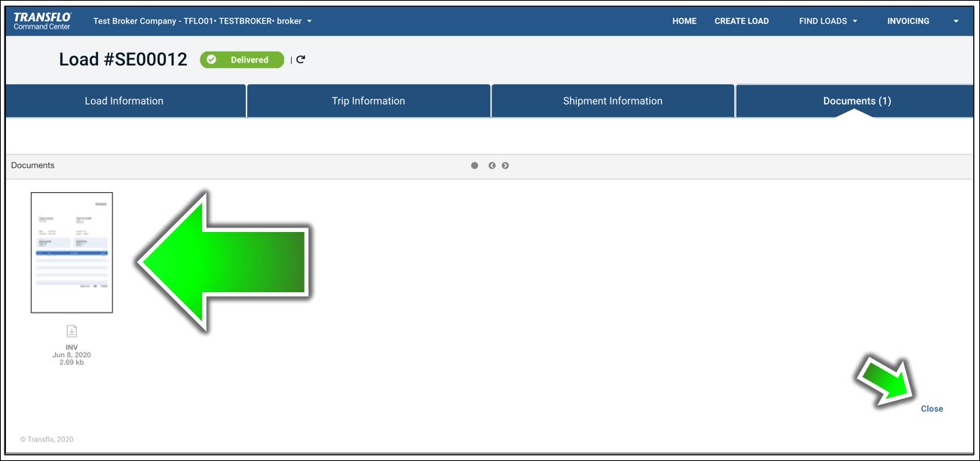Expand the FIND LOADS dropdown menu

pyautogui.click(x=827, y=21)
